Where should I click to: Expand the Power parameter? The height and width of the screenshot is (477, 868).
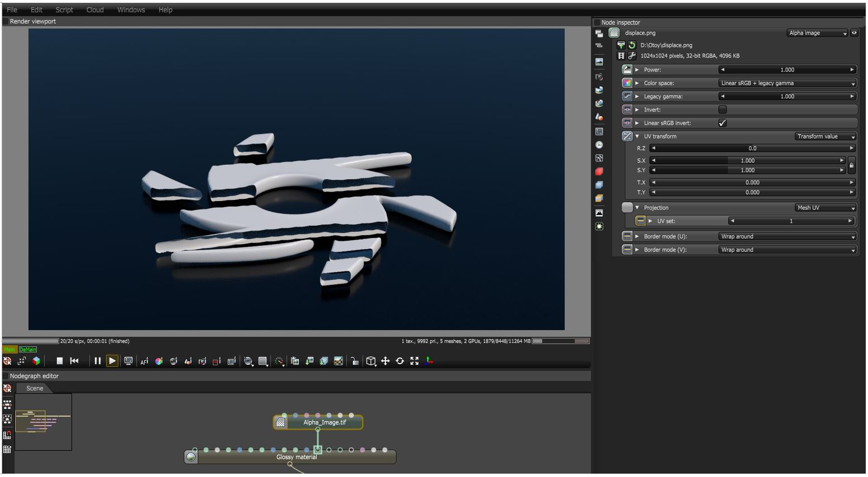[x=637, y=70]
